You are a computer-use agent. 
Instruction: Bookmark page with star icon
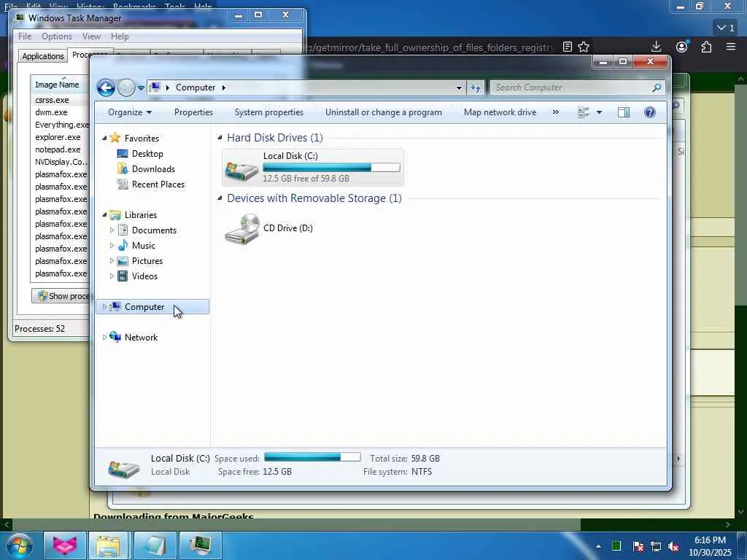[584, 47]
